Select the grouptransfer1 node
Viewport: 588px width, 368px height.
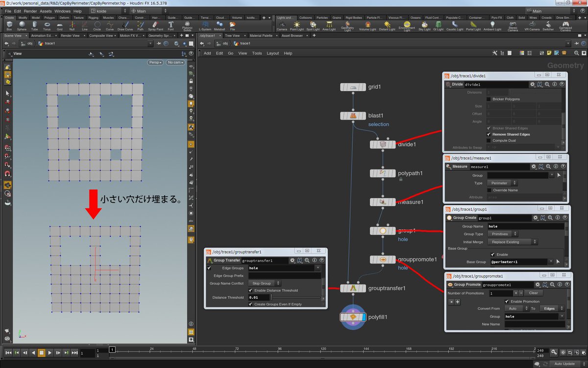click(x=353, y=288)
